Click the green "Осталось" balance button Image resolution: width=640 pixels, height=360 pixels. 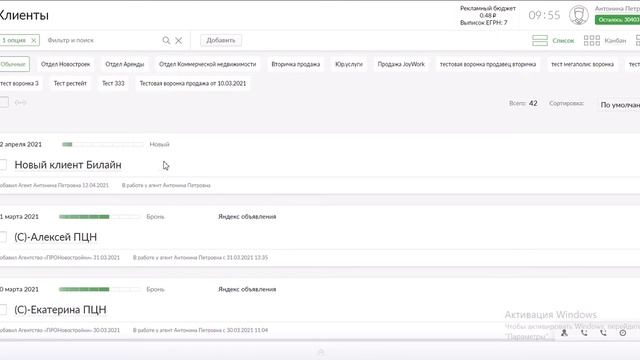[x=618, y=20]
